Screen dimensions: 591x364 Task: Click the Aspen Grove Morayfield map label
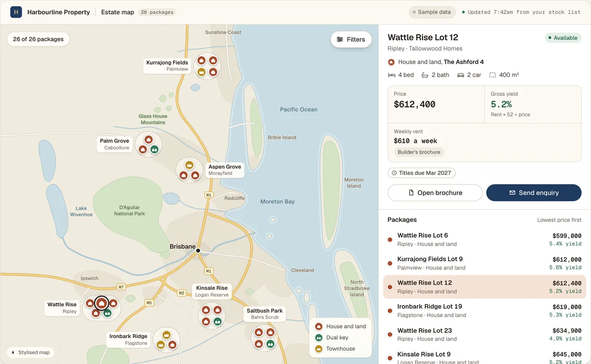(x=225, y=170)
